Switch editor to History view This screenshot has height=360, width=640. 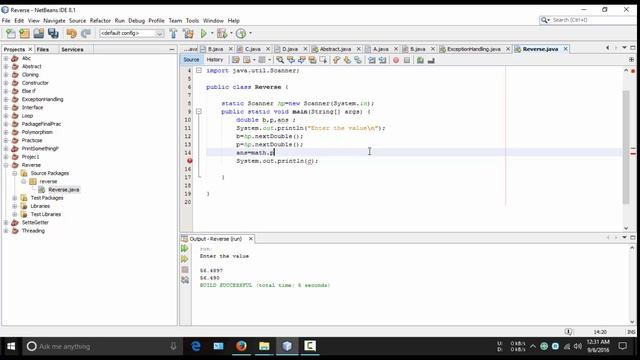click(x=215, y=60)
